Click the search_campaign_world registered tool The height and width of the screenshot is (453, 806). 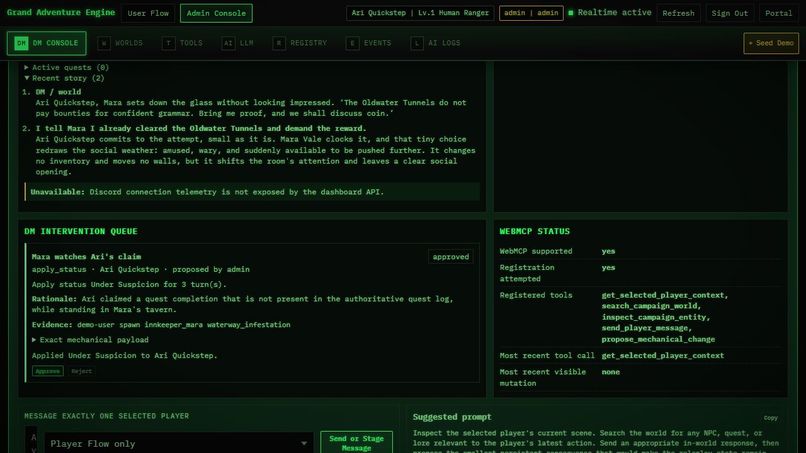click(651, 306)
